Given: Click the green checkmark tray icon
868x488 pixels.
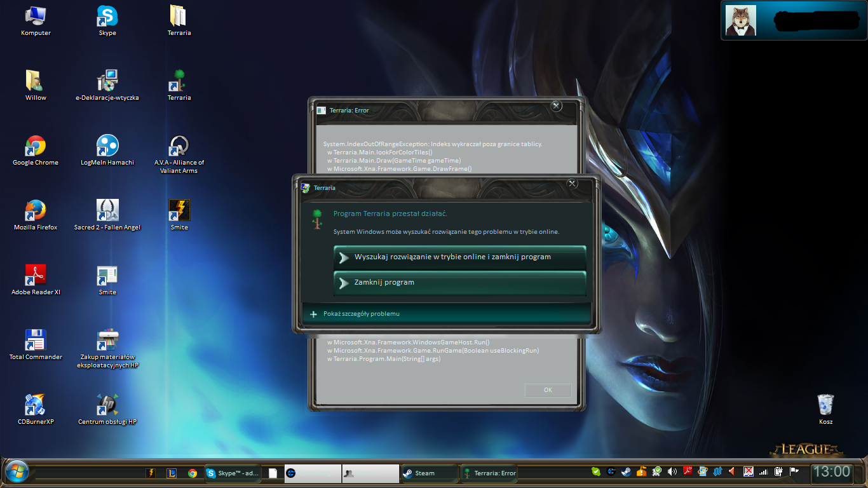Looking at the screenshot, I should coord(596,471).
